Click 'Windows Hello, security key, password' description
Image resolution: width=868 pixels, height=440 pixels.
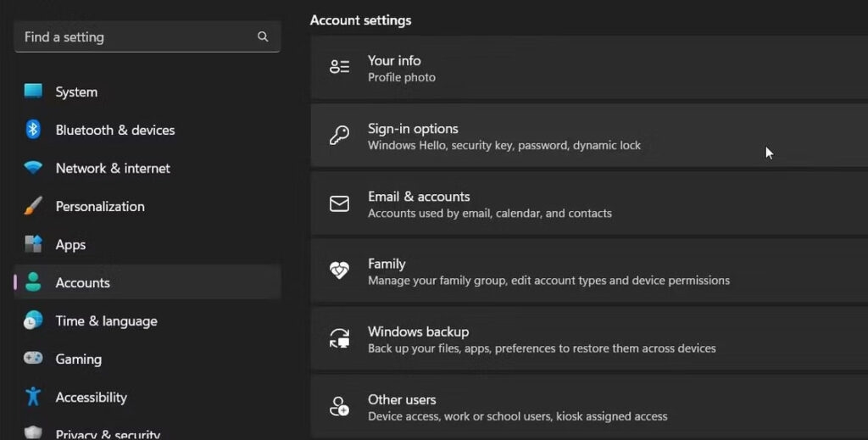click(504, 146)
